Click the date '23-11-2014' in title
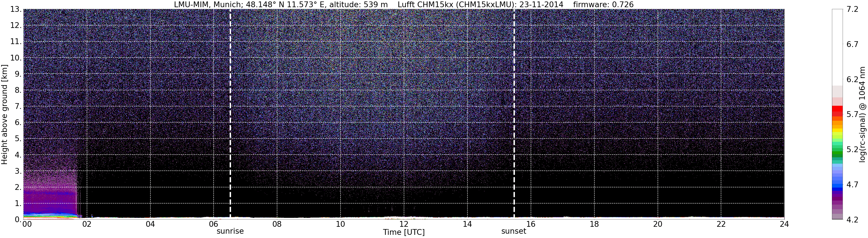The height and width of the screenshot is (238, 868). 541,4
